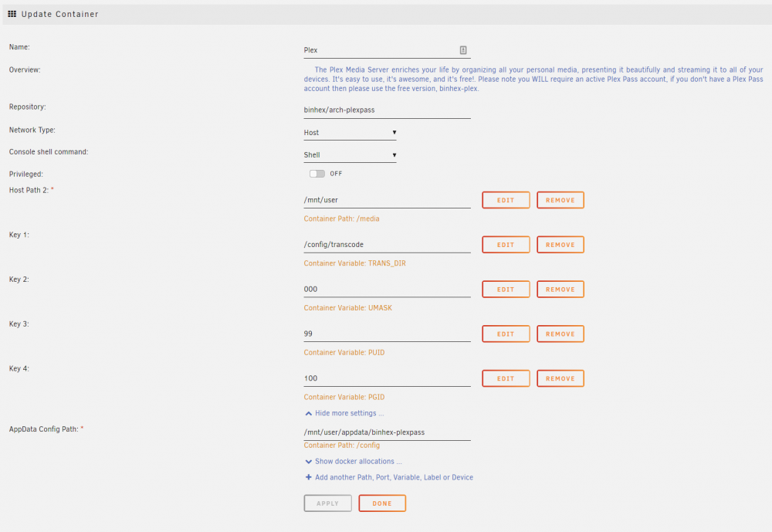The image size is (772, 532).
Task: Click the DONE button
Action: (382, 503)
